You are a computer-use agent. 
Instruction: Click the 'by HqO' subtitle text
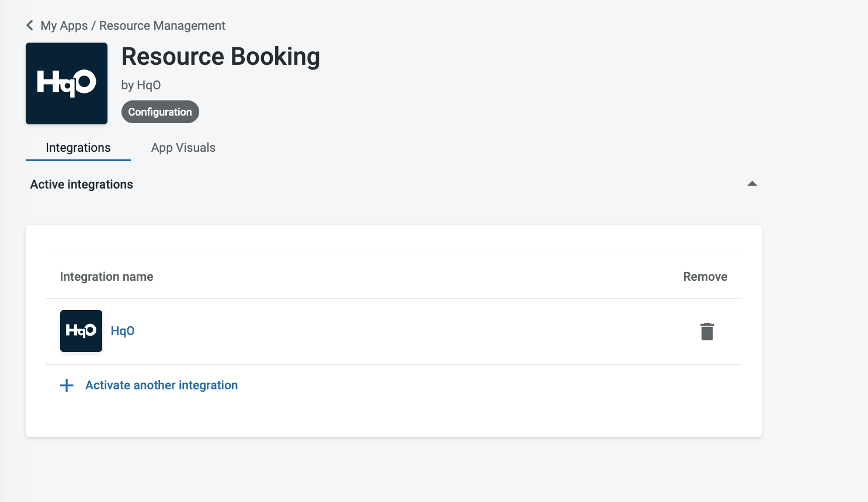pyautogui.click(x=141, y=85)
